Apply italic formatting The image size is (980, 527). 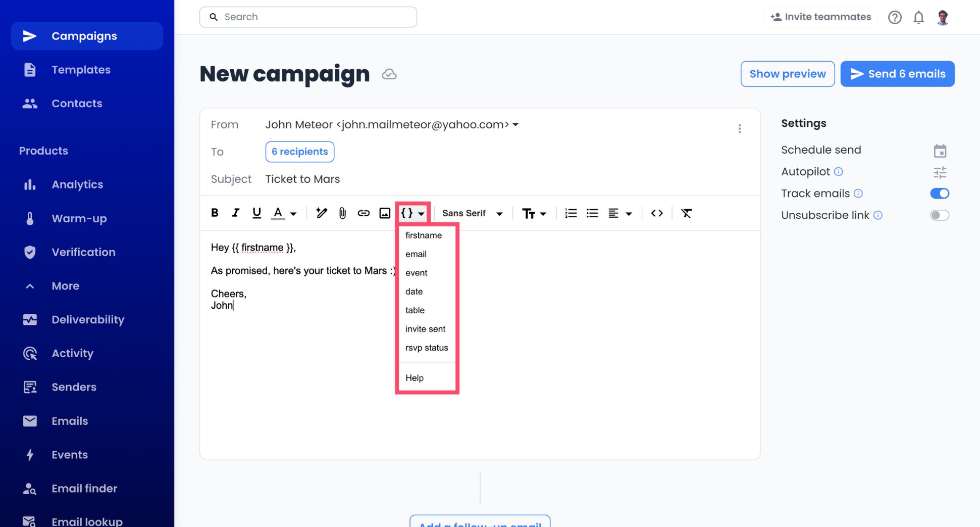coord(235,213)
